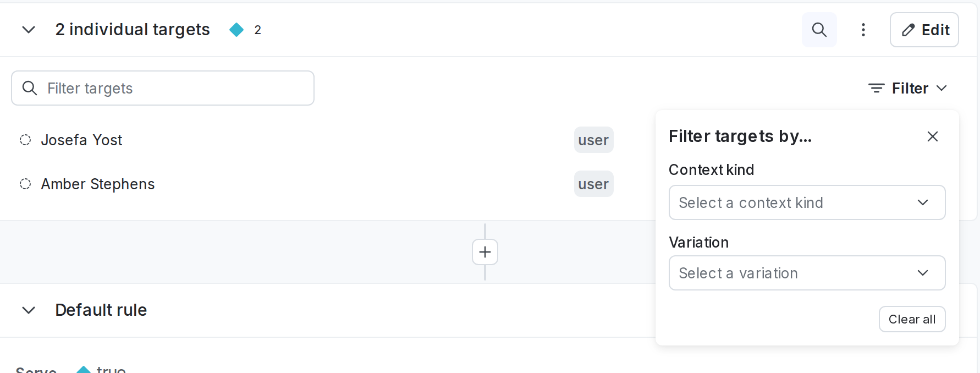Screen dimensions: 980x373
Task: Click the funnel icon next to Filter
Action: click(876, 88)
